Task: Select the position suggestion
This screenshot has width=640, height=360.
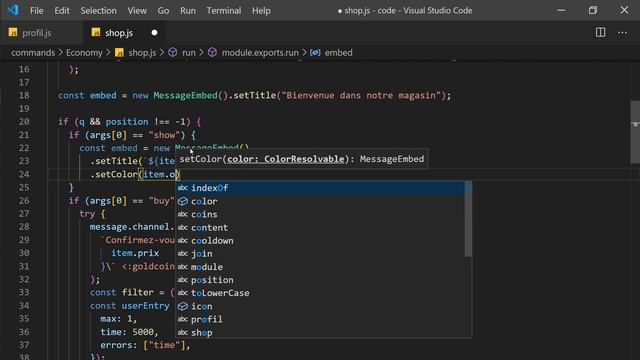Action: (x=320, y=280)
